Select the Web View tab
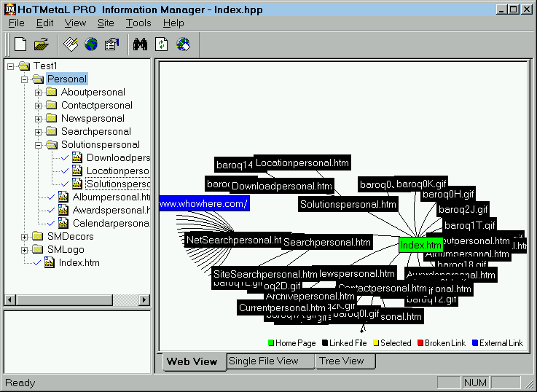The image size is (537, 392). [194, 361]
